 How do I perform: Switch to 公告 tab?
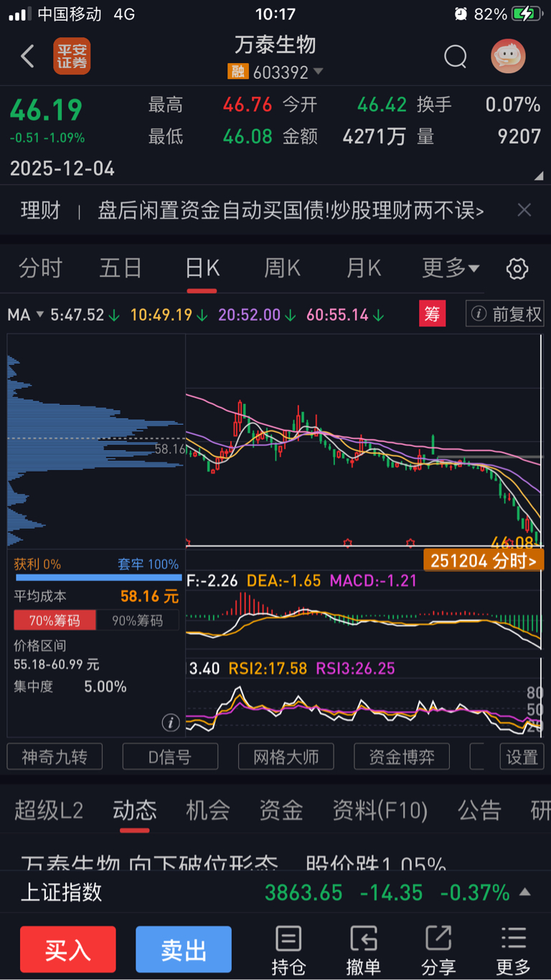(479, 811)
